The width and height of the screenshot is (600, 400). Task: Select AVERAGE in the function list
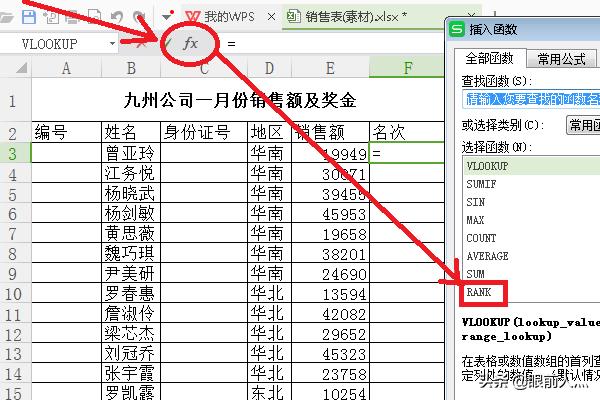coord(487,256)
